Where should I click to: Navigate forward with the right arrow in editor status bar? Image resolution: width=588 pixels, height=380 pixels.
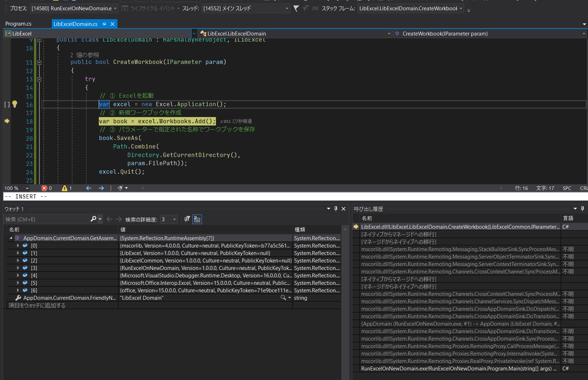101,188
